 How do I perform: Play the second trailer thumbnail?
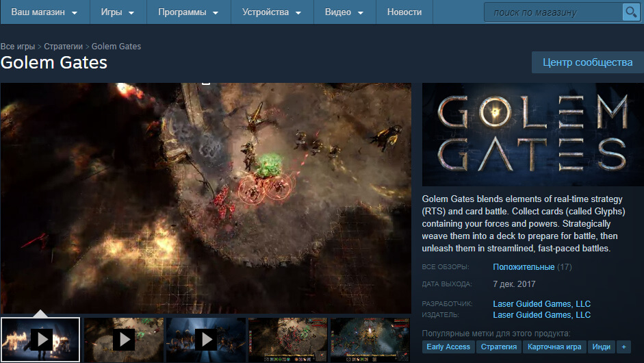(x=124, y=340)
